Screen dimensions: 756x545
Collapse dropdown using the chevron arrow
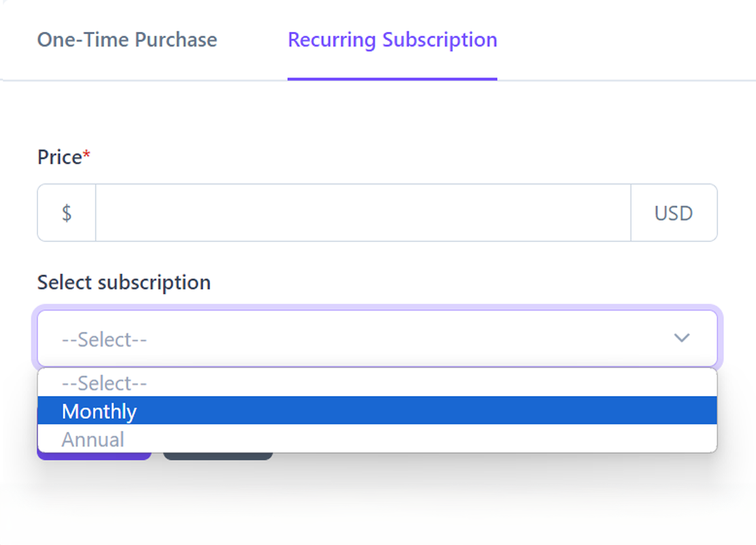click(681, 338)
